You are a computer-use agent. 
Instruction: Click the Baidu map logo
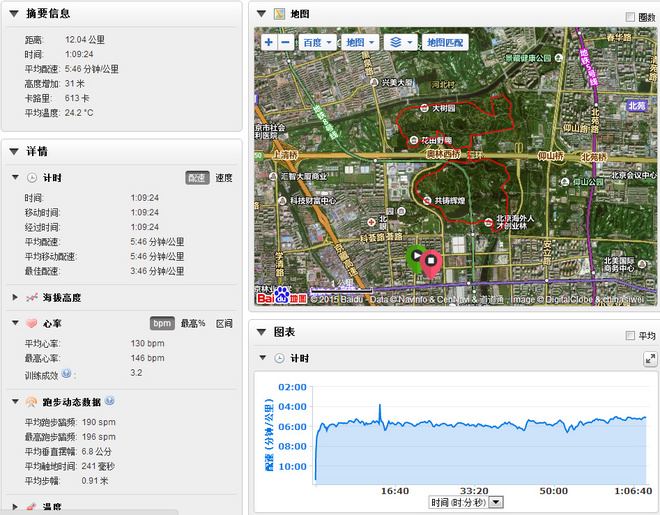click(277, 297)
